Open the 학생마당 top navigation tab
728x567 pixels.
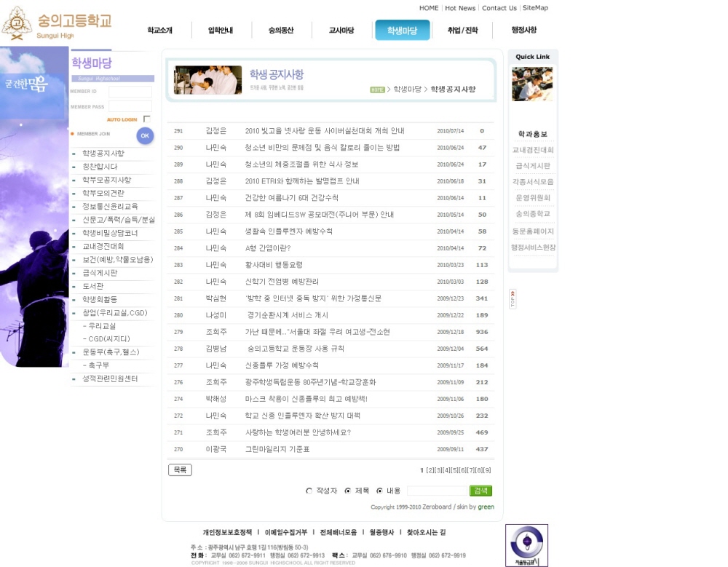click(402, 31)
